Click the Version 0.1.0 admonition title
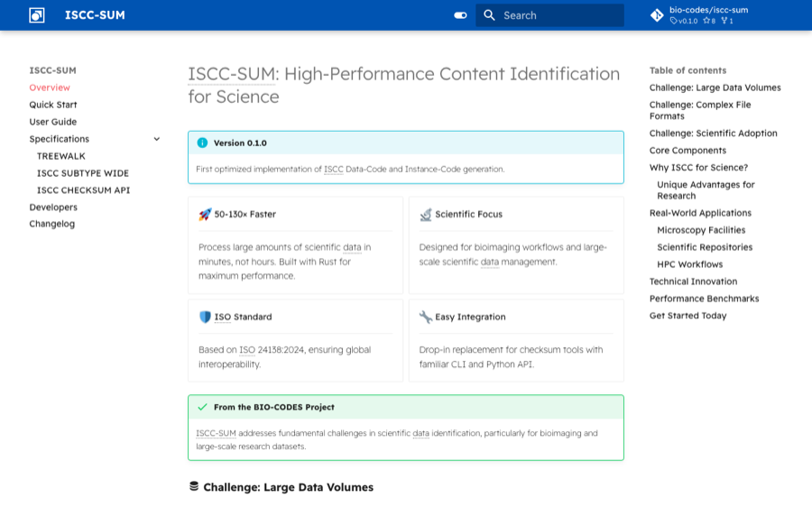This screenshot has width=812, height=507. coord(240,143)
